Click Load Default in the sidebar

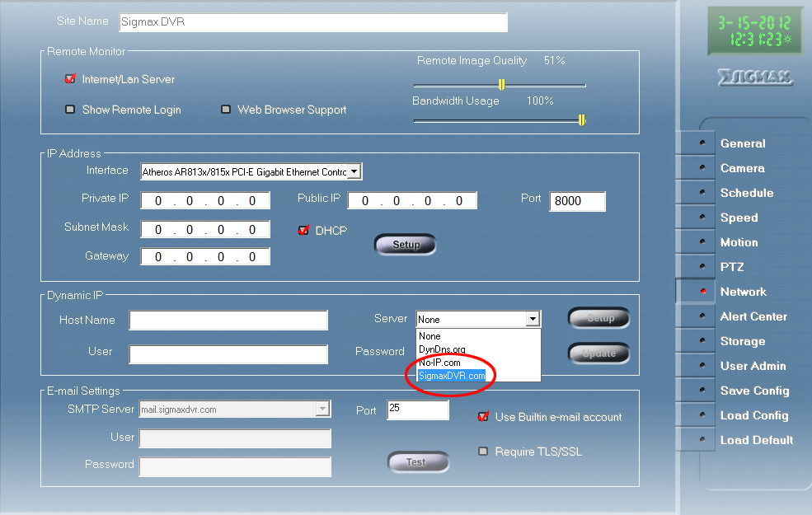click(756, 440)
